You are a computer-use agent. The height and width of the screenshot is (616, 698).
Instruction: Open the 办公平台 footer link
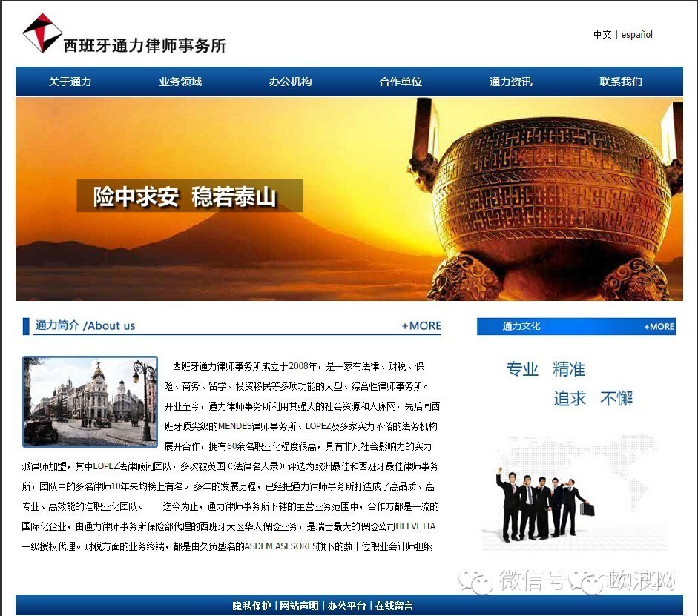[x=346, y=606]
